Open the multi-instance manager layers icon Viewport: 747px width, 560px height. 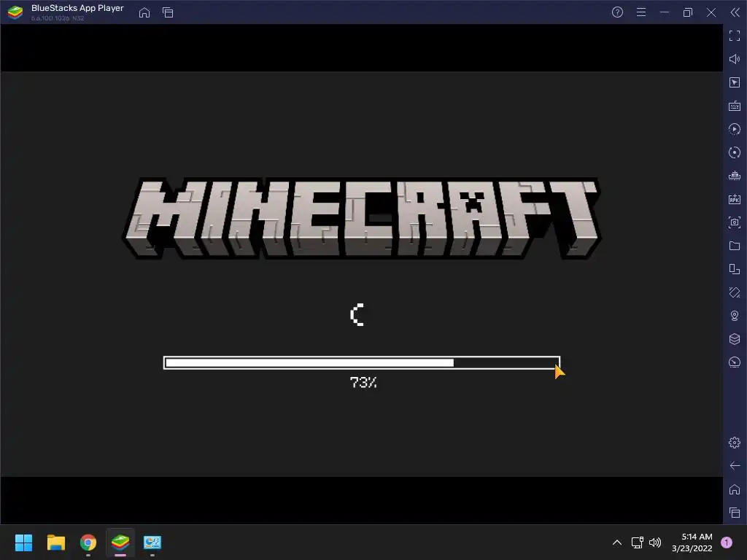pos(734,339)
